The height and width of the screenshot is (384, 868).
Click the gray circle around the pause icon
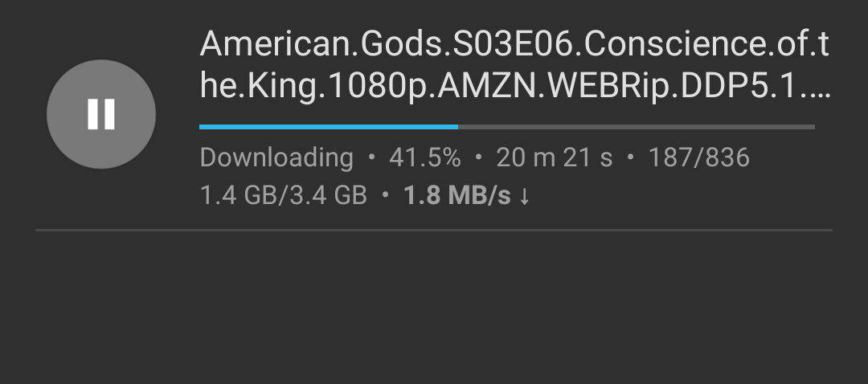101,114
